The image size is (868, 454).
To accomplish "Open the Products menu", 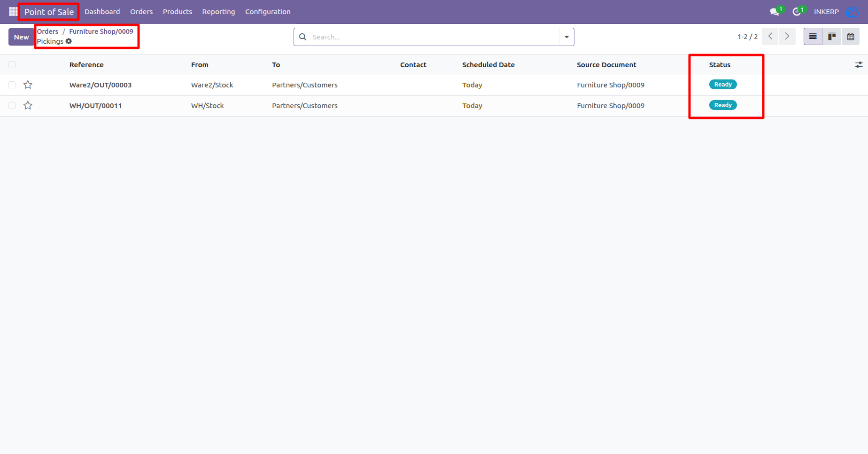I will coord(178,12).
